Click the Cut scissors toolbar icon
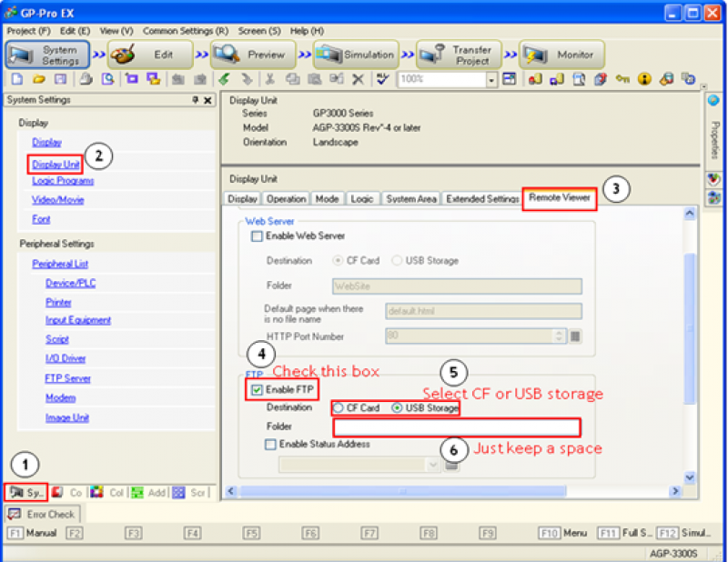Image resolution: width=728 pixels, height=562 pixels. tap(269, 79)
